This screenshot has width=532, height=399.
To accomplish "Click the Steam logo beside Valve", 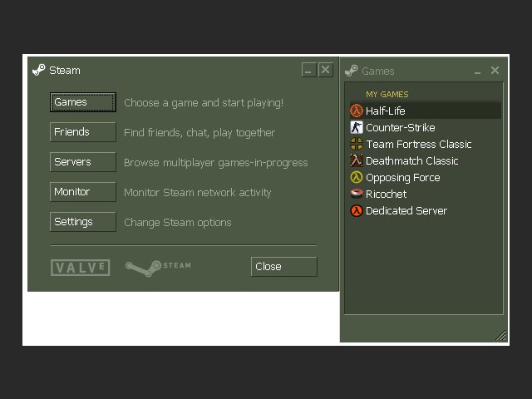I will coord(158,268).
